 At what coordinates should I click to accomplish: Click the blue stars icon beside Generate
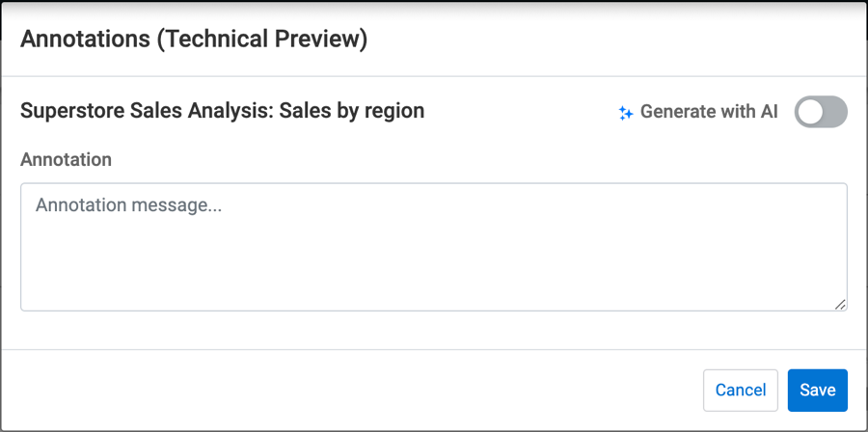(626, 113)
